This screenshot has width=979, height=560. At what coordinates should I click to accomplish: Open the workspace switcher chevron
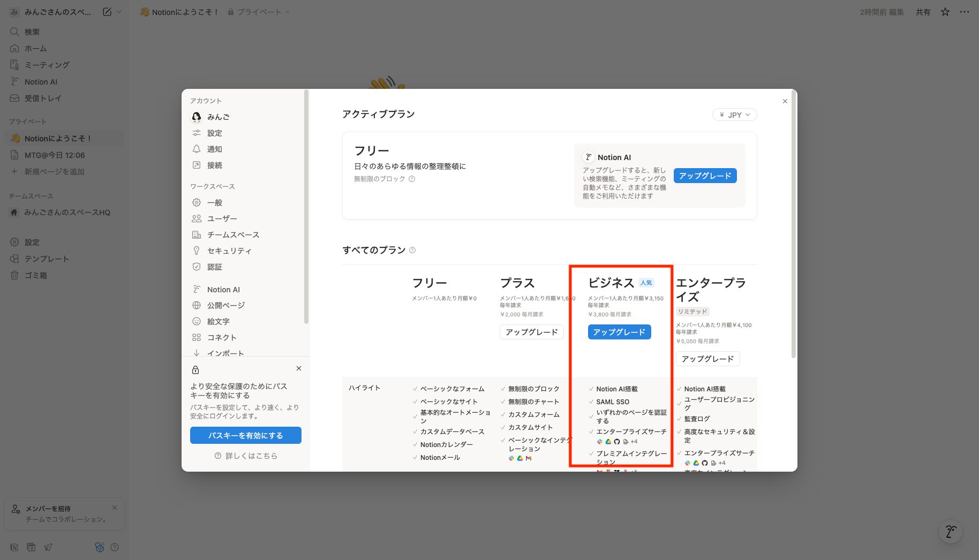click(x=119, y=12)
